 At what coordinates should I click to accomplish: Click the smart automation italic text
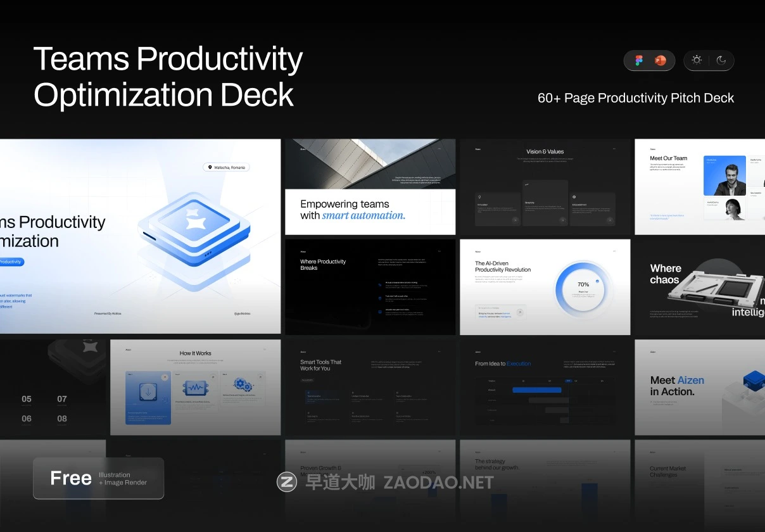tap(364, 215)
